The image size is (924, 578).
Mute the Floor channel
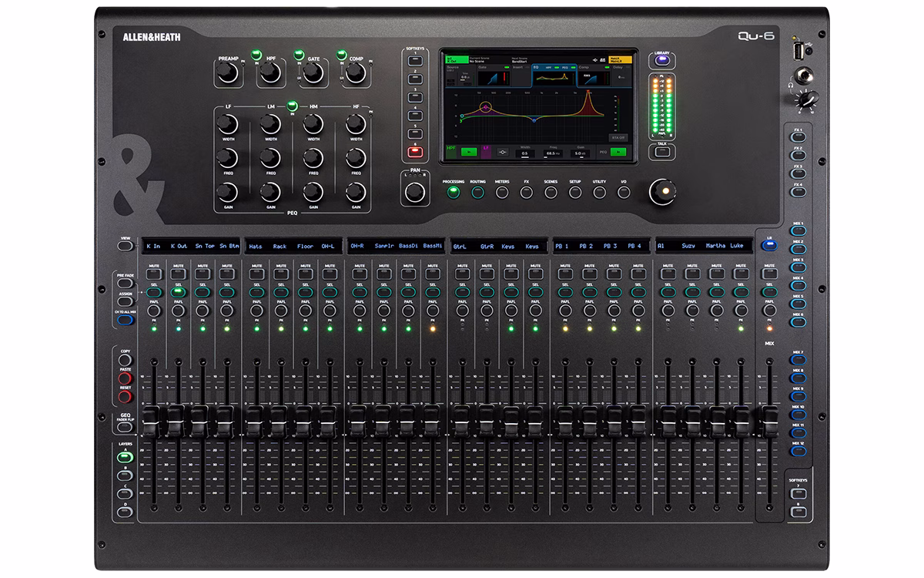coord(306,274)
